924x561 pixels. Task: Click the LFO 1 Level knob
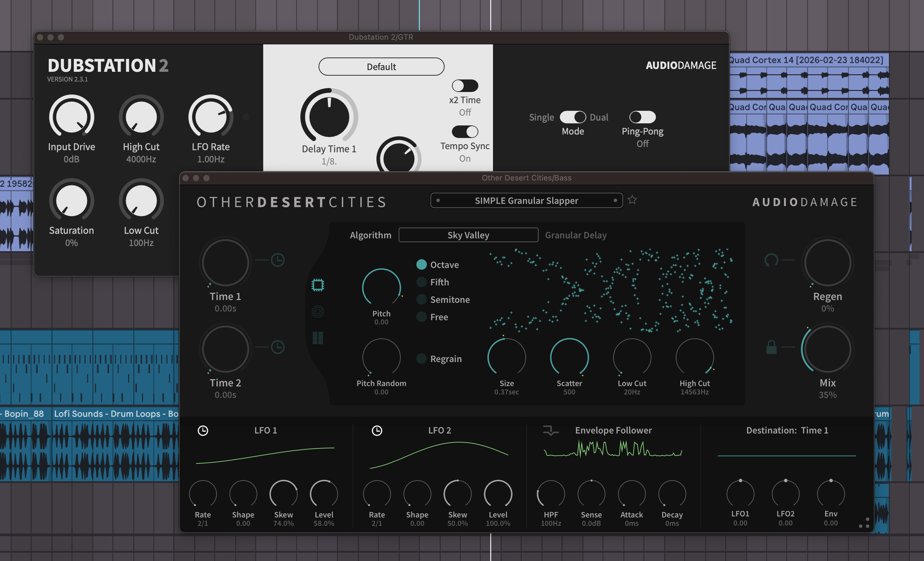pyautogui.click(x=324, y=494)
